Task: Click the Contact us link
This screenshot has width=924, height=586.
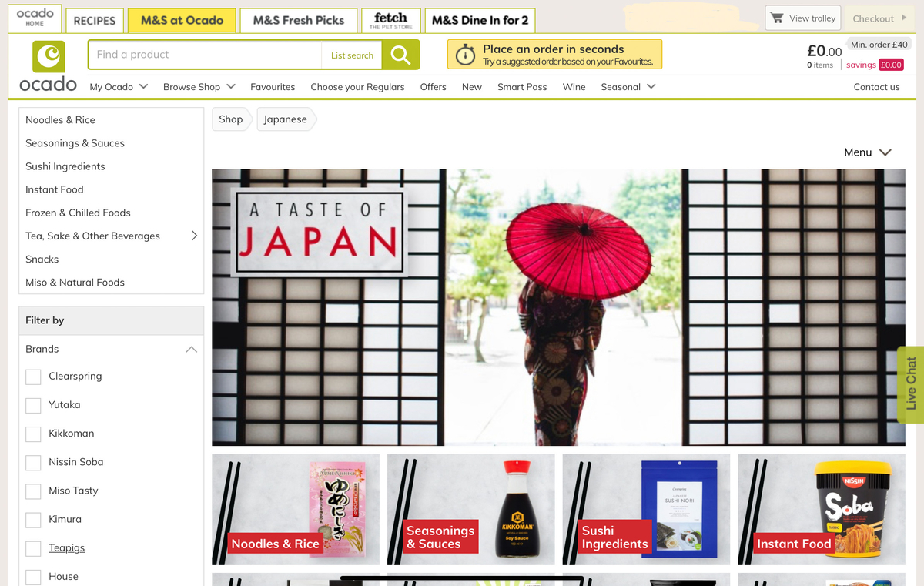Action: [876, 87]
